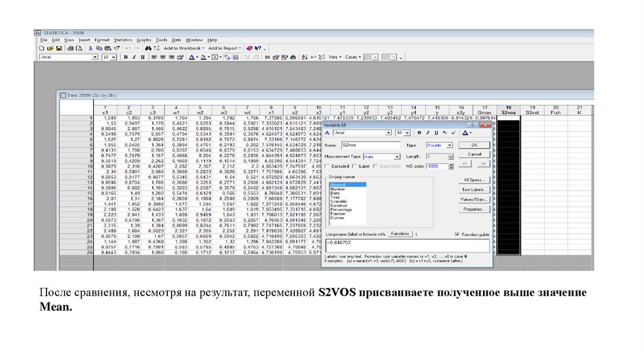Toggle Italic in Variable 18 dialog
Viewport: 644px width, 361px height.
click(428, 133)
